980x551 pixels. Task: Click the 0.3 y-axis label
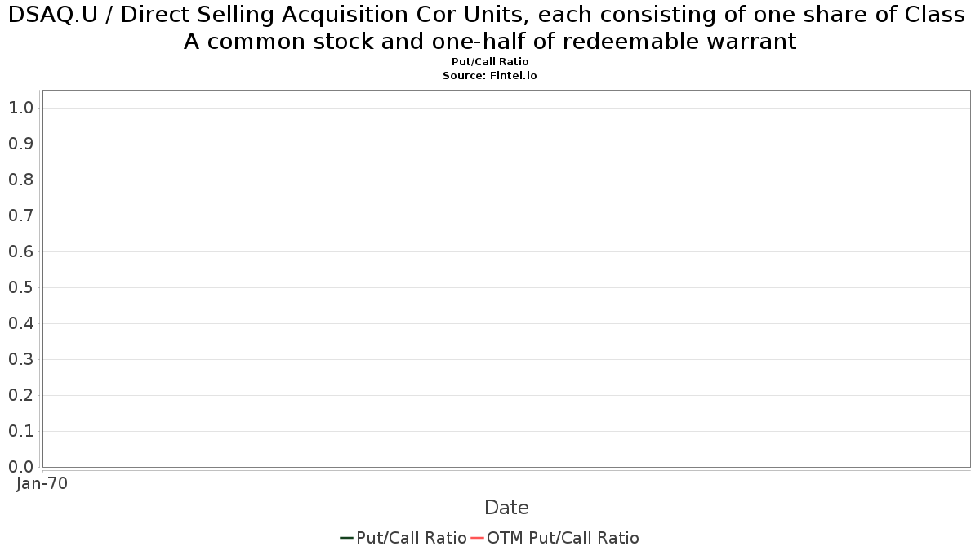click(20, 359)
